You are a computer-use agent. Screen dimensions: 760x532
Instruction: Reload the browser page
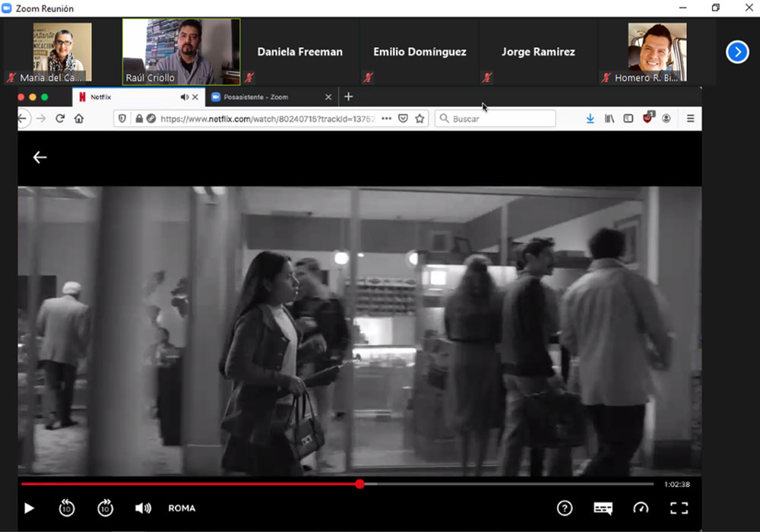click(60, 119)
